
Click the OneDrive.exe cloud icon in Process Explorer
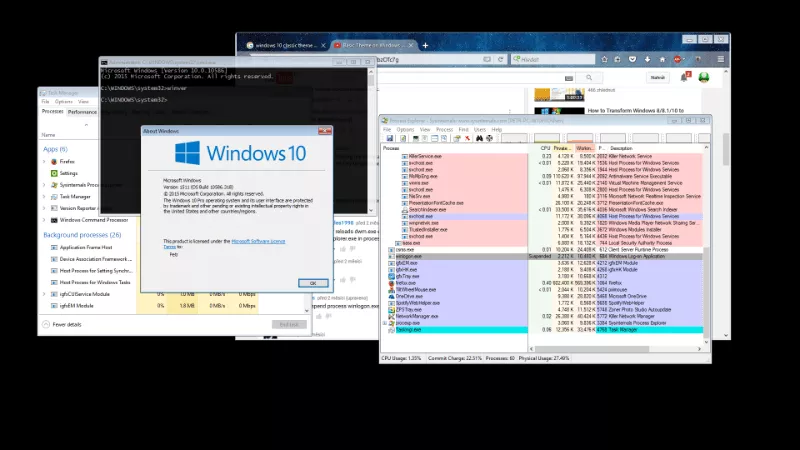tap(391, 296)
